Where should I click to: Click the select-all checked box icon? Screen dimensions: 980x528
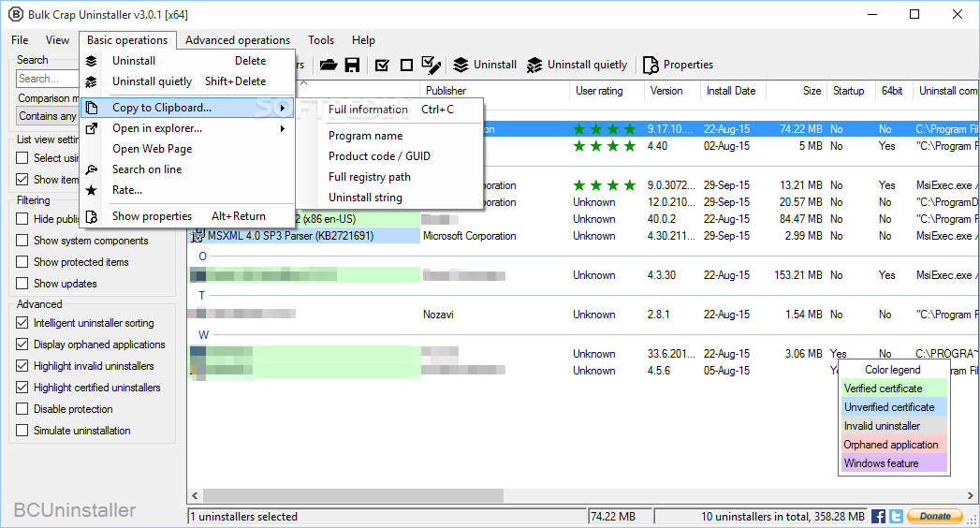[382, 65]
